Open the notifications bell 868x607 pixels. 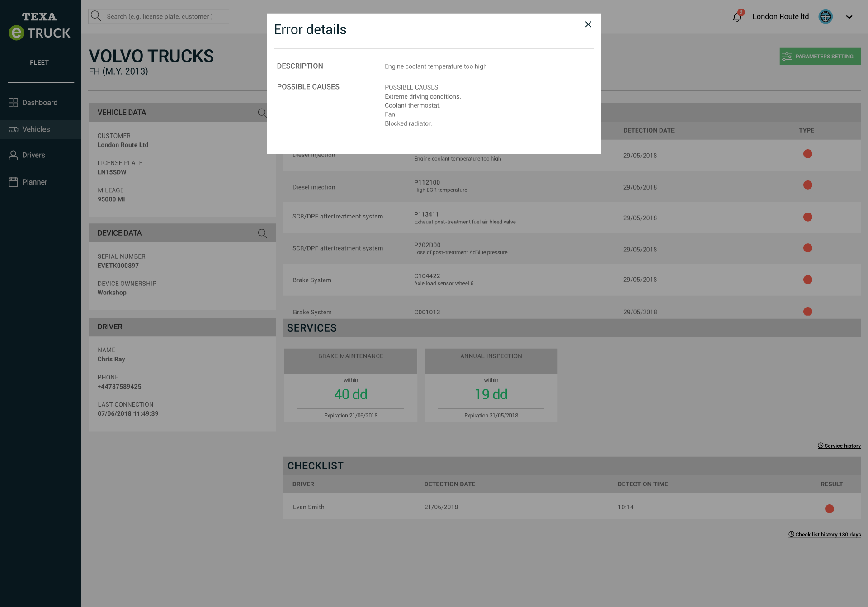[x=737, y=17]
